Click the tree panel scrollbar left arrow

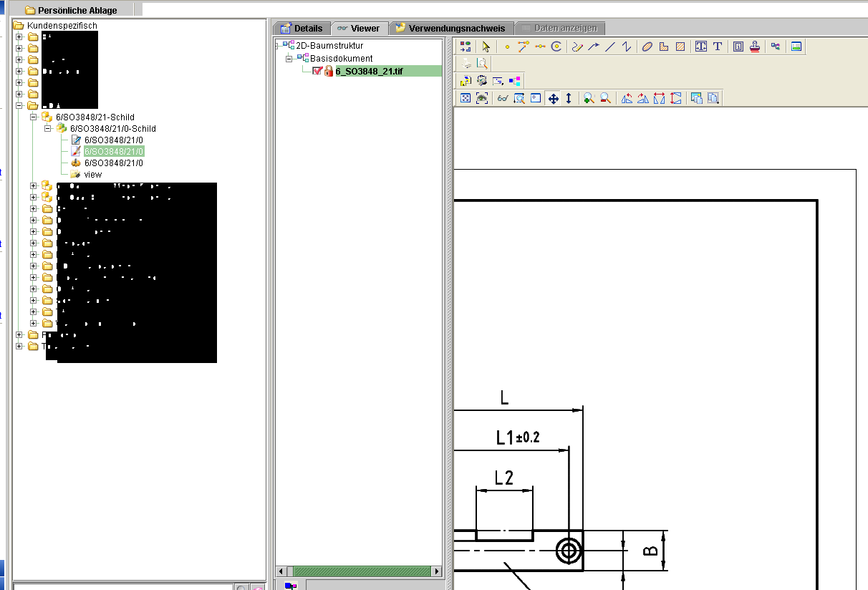(281, 571)
